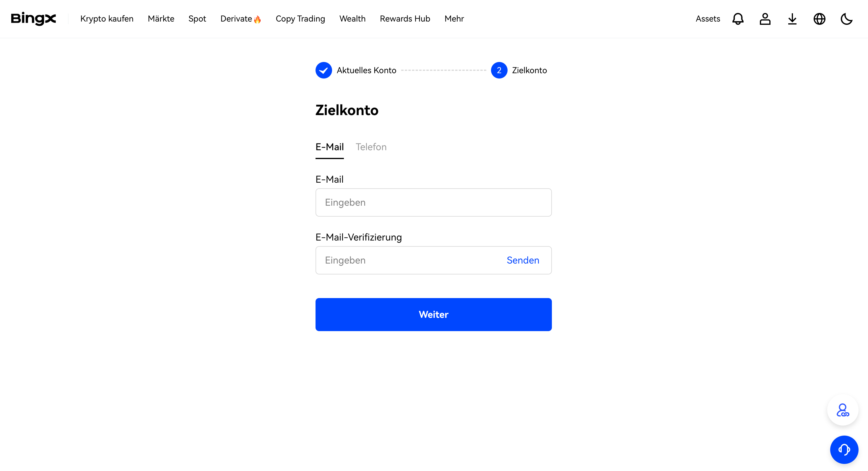Expand Rewards Hub section

point(405,19)
